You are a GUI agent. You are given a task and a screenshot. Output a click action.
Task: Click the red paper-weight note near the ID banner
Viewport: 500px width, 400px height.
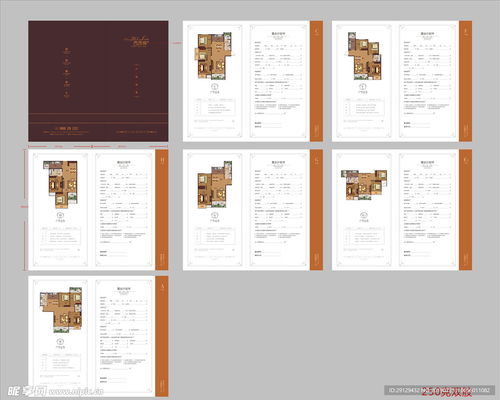(447, 393)
